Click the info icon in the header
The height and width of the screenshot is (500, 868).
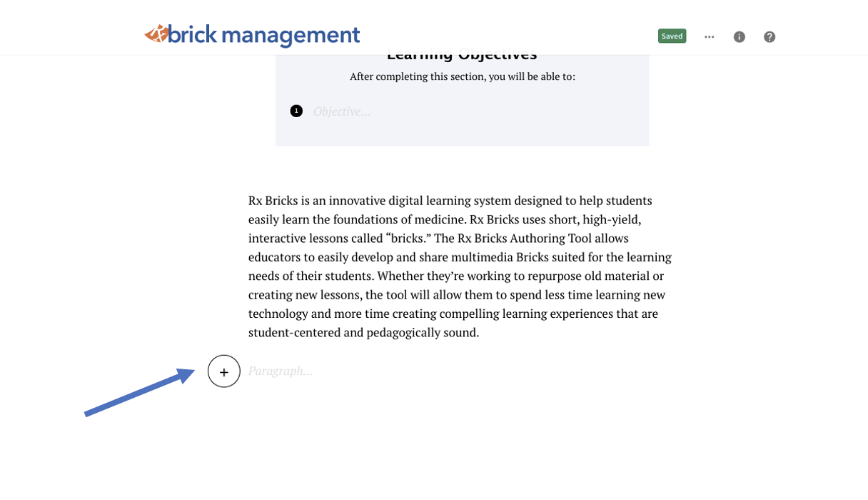[740, 36]
